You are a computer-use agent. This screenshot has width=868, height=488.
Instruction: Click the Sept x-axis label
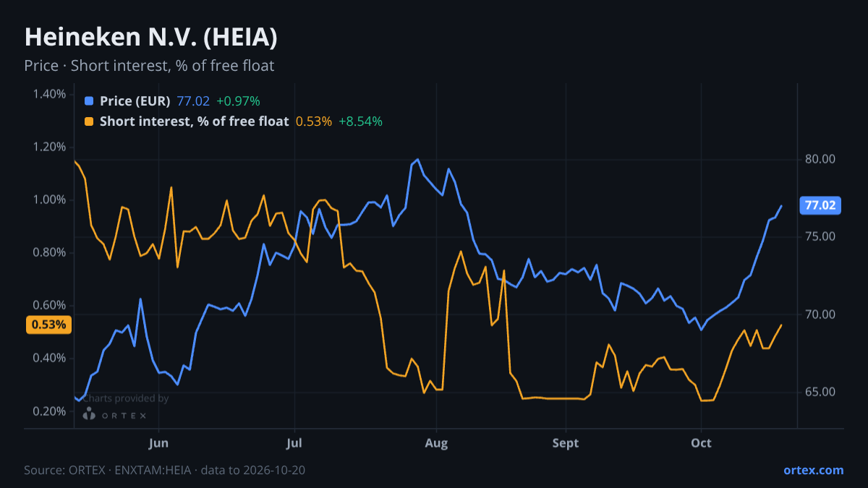pos(566,442)
